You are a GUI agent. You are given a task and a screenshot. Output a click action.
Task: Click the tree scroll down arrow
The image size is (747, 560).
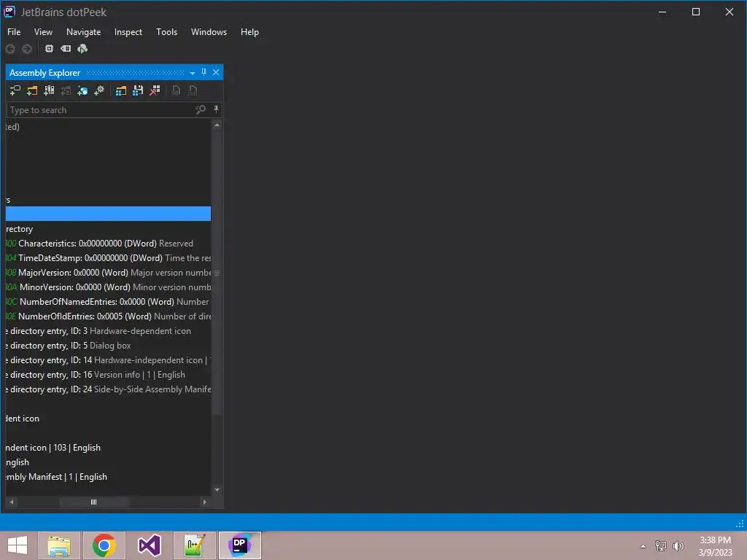(x=217, y=490)
